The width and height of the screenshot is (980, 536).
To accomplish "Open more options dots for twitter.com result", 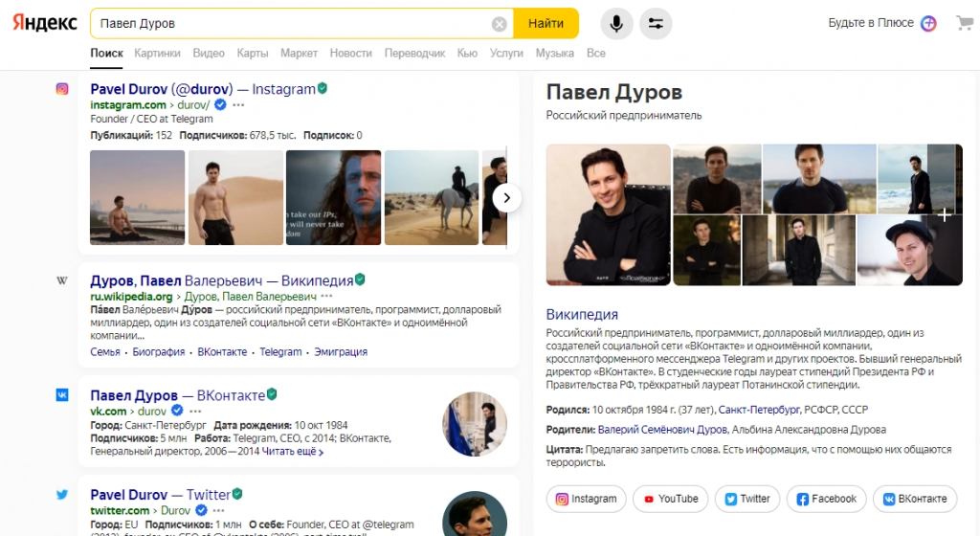I will tap(219, 510).
